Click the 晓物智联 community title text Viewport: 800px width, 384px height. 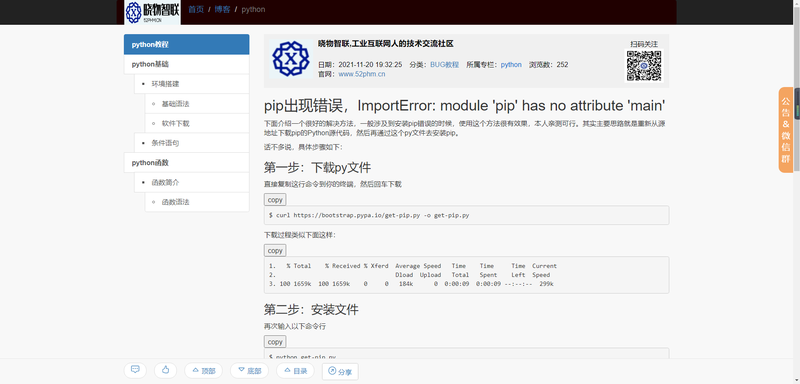coord(386,44)
